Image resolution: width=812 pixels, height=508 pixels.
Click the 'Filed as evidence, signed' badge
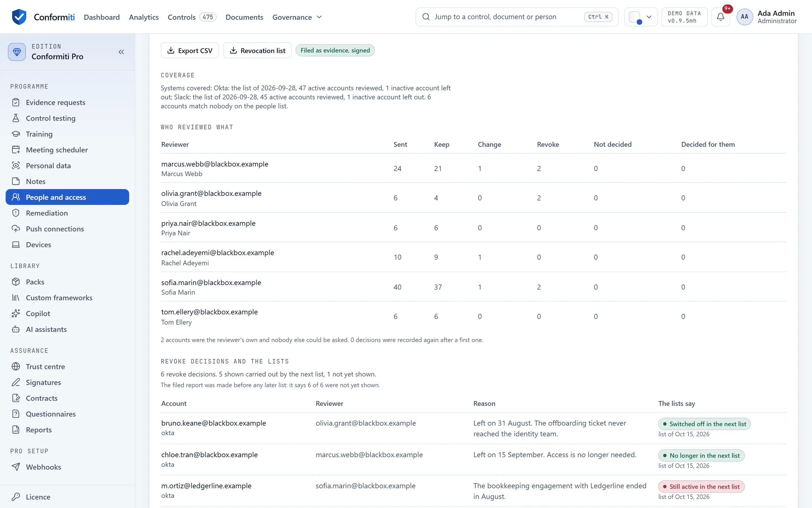pyautogui.click(x=335, y=50)
